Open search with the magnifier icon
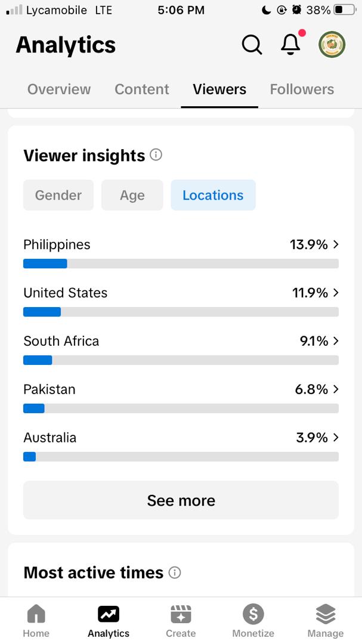362x644 pixels. coord(252,44)
